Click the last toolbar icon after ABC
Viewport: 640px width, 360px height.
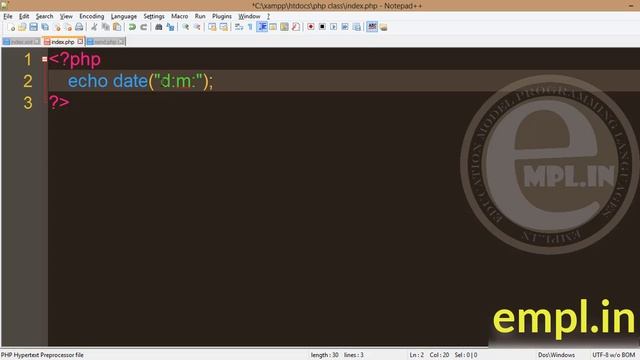tap(383, 27)
